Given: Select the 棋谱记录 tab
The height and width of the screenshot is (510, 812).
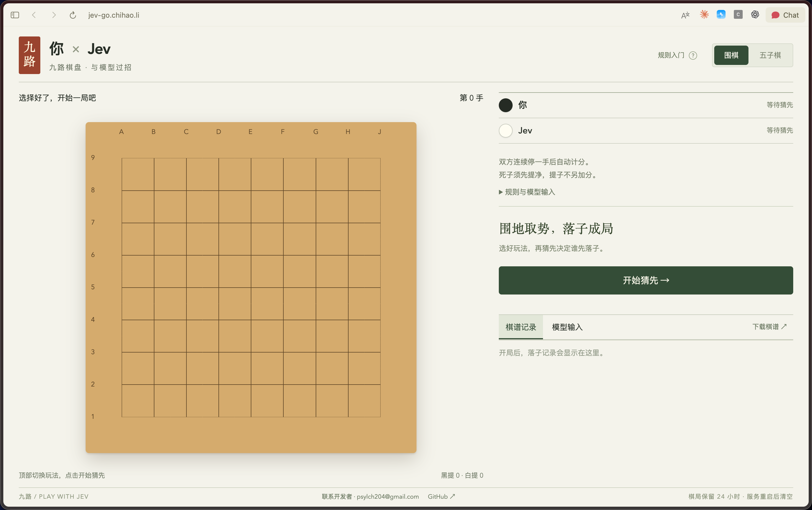Looking at the screenshot, I should [521, 327].
